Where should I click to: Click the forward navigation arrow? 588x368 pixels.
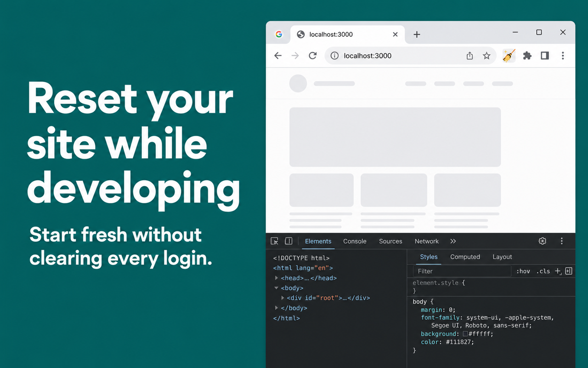click(x=295, y=56)
